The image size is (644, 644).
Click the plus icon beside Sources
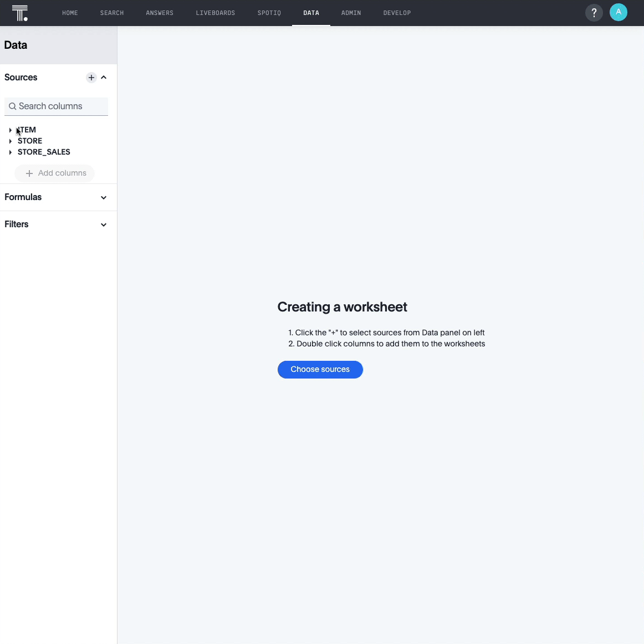pyautogui.click(x=91, y=78)
